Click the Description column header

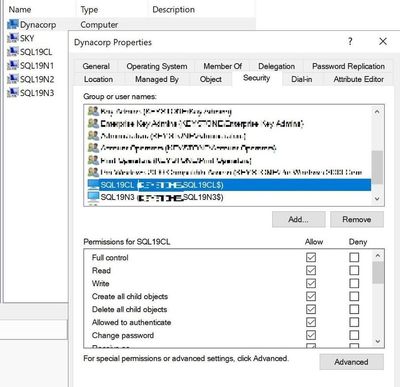[174, 10]
